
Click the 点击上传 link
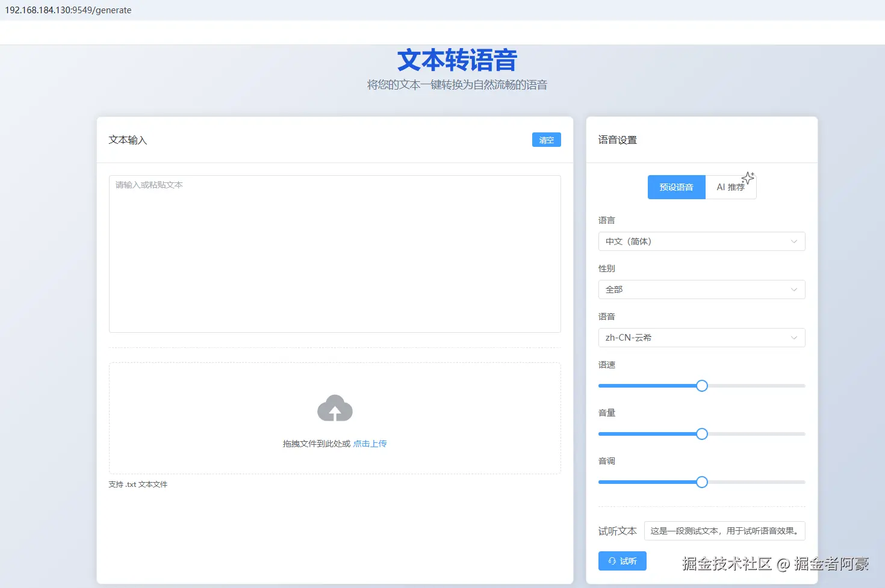tap(370, 444)
